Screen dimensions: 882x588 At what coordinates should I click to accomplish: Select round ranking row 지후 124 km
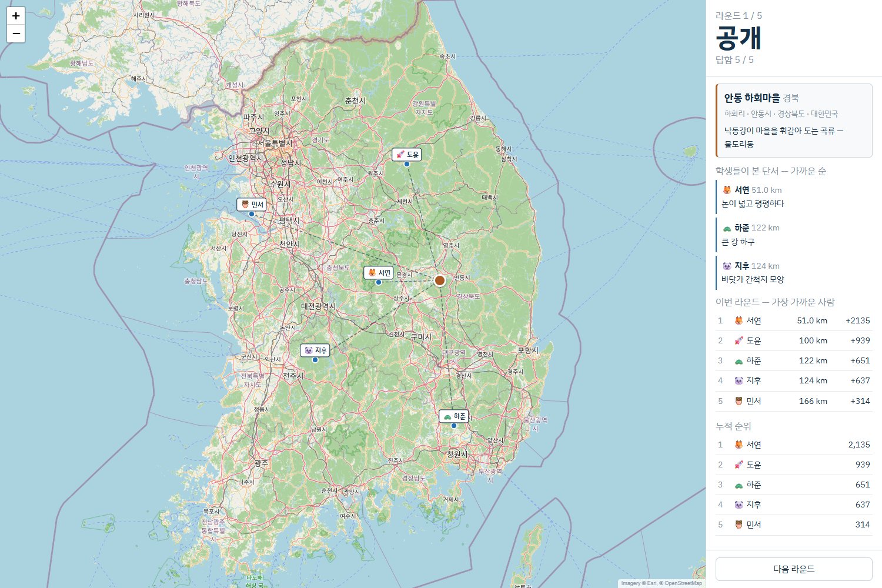point(794,380)
